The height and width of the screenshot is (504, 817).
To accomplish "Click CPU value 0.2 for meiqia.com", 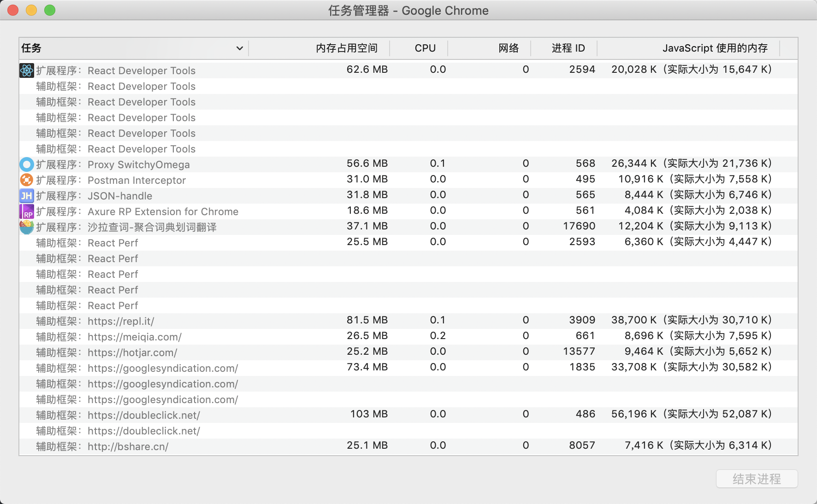I will 438,336.
